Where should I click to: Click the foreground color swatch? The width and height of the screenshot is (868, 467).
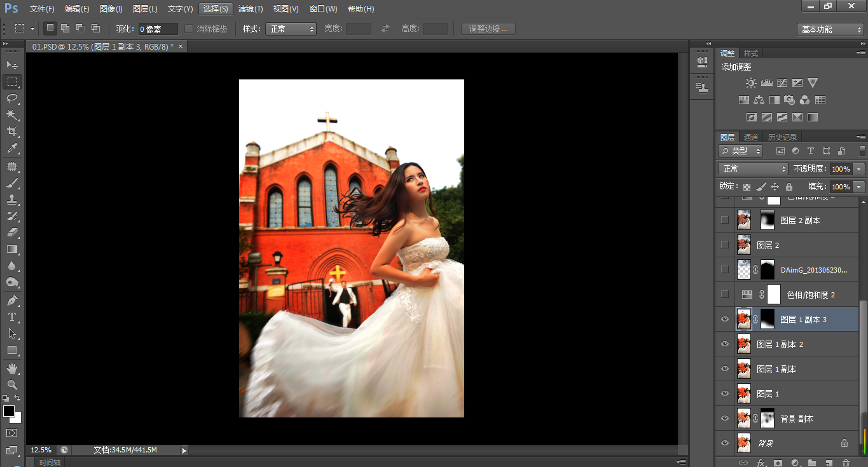tap(8, 411)
